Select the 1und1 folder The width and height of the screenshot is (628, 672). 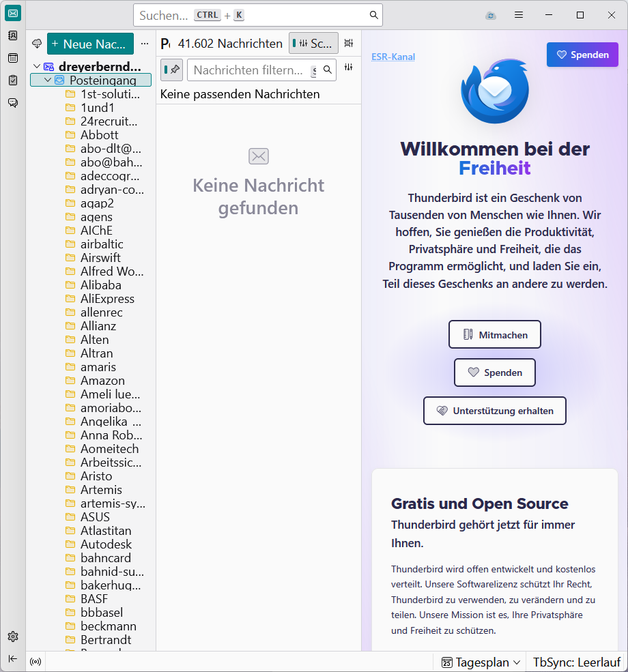coord(97,108)
